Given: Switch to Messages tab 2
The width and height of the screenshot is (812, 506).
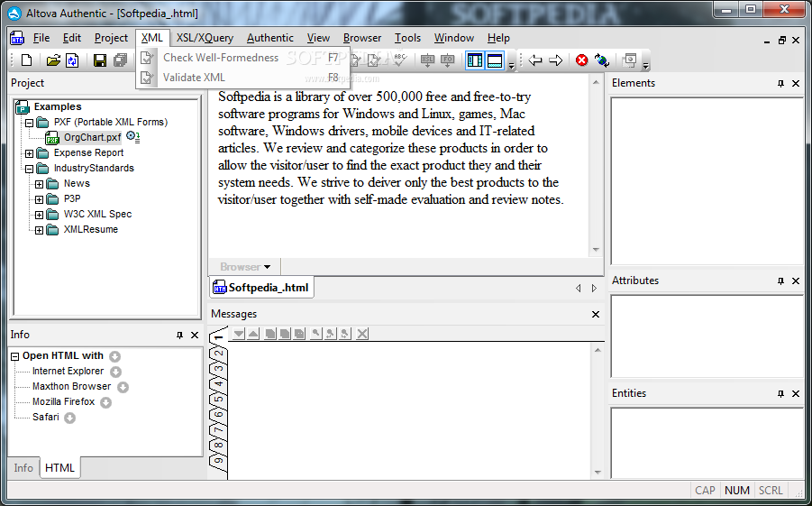Looking at the screenshot, I should tap(219, 354).
